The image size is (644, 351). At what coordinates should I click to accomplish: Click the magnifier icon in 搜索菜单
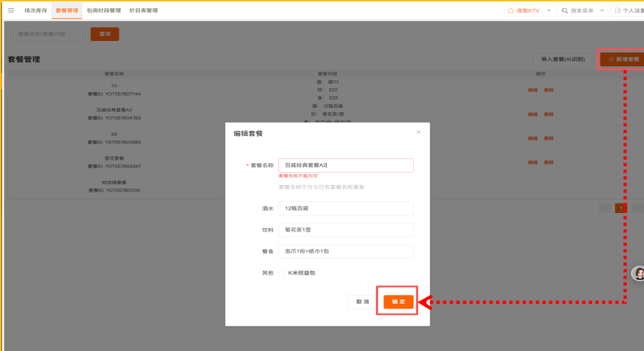tap(565, 10)
